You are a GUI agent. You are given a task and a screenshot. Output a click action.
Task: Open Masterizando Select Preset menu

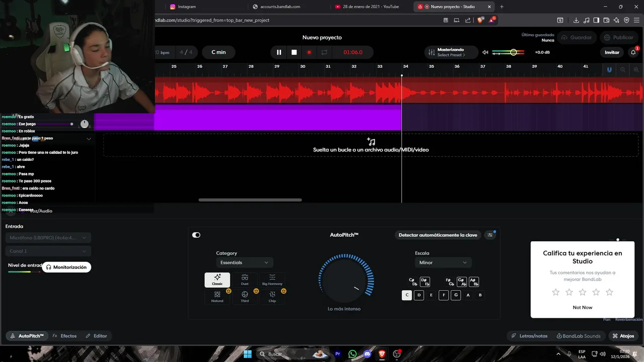451,52
